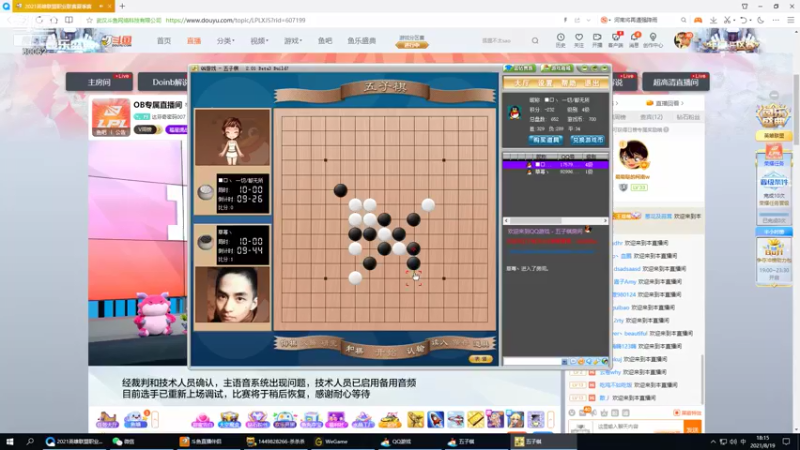800x450 pixels.
Task: Click the browser refresh button
Action: point(39,20)
